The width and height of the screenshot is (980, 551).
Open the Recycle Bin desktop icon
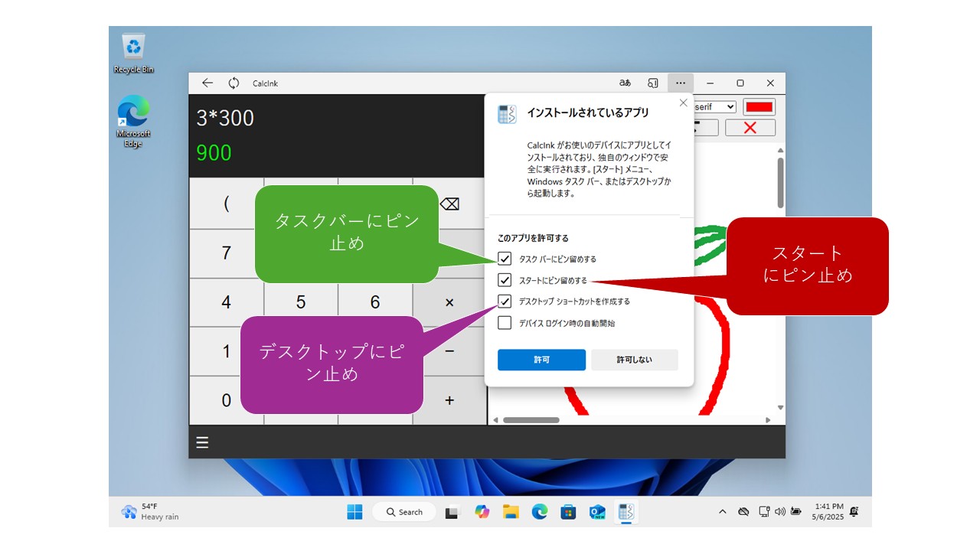click(x=134, y=53)
